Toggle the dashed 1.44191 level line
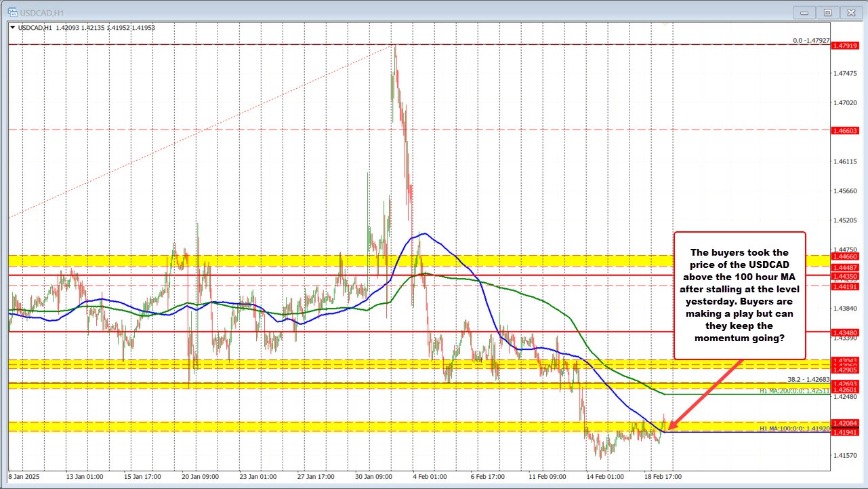The width and height of the screenshot is (868, 489). [x=203, y=286]
